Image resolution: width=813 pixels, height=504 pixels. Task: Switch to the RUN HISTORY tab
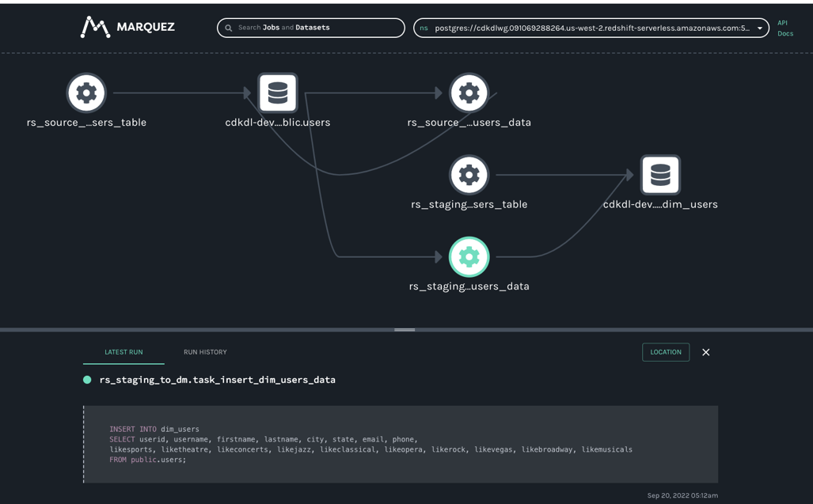point(204,352)
